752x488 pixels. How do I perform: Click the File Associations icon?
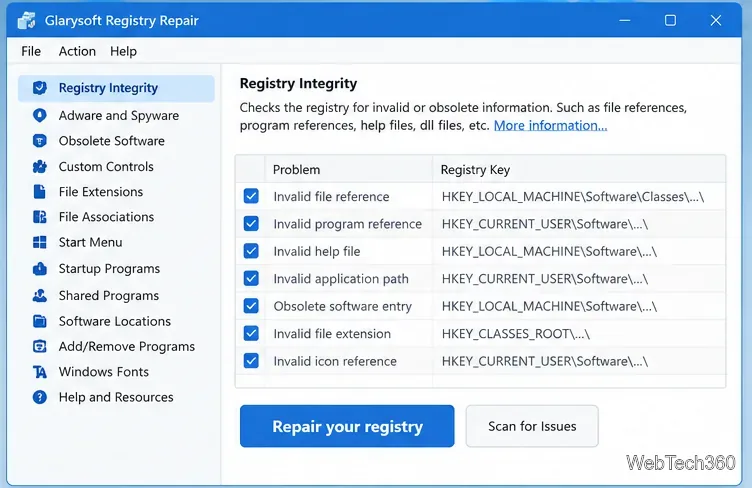pos(40,217)
